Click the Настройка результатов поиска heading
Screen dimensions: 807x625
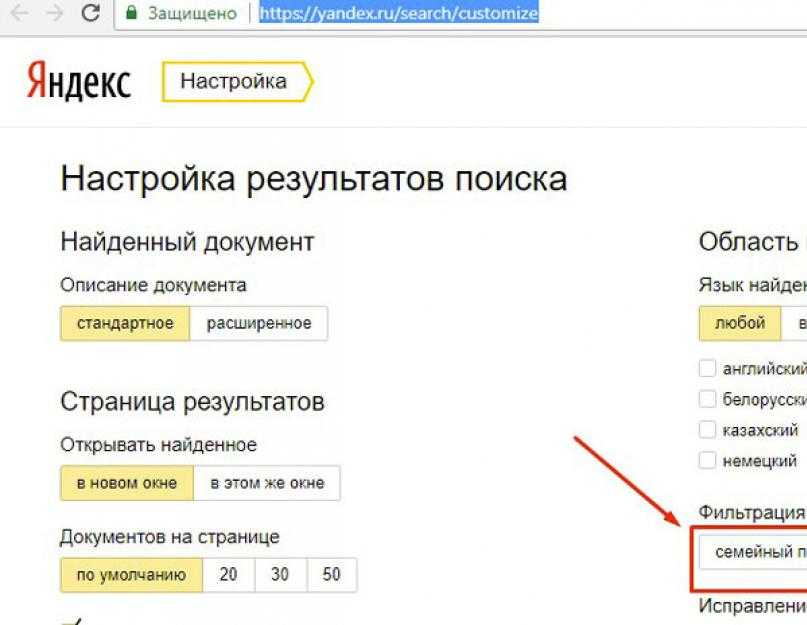point(314,180)
